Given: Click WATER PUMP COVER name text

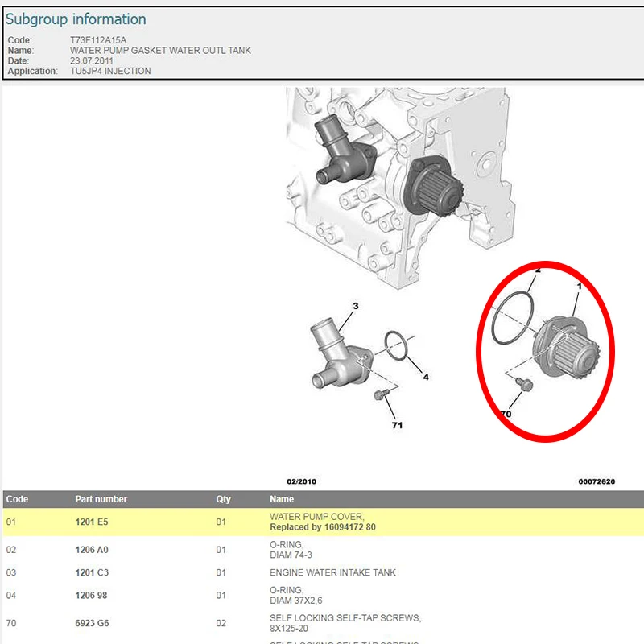Looking at the screenshot, I should coord(316,517).
